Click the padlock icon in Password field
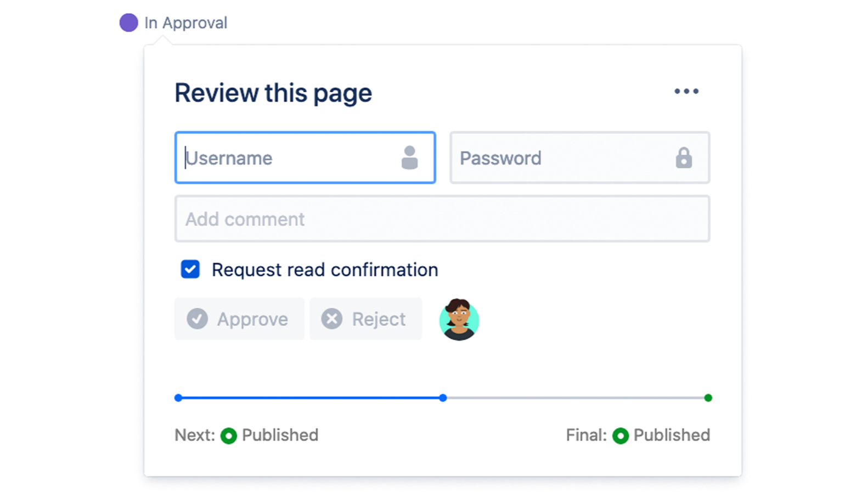Viewport: 868px width, 494px height. pos(683,158)
